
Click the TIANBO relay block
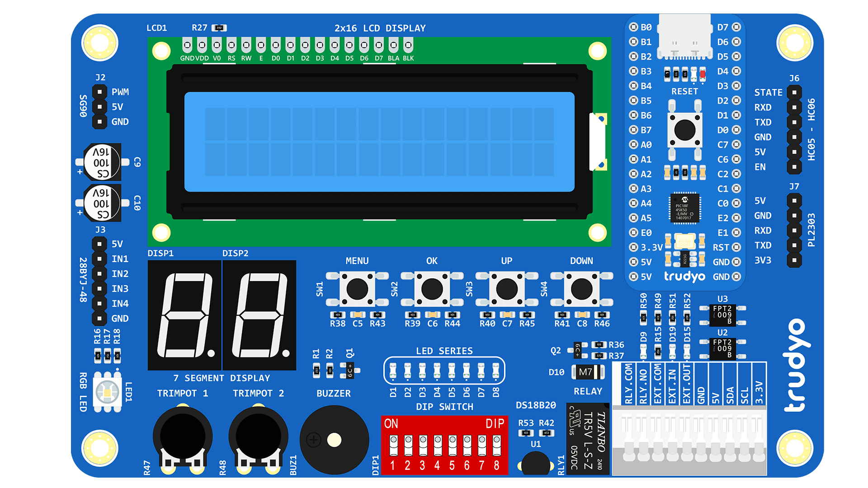[588, 440]
